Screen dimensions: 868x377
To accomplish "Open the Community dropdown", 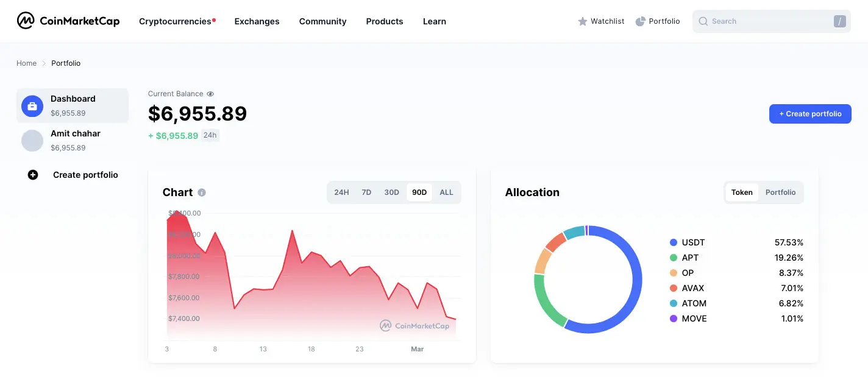I will coord(322,21).
